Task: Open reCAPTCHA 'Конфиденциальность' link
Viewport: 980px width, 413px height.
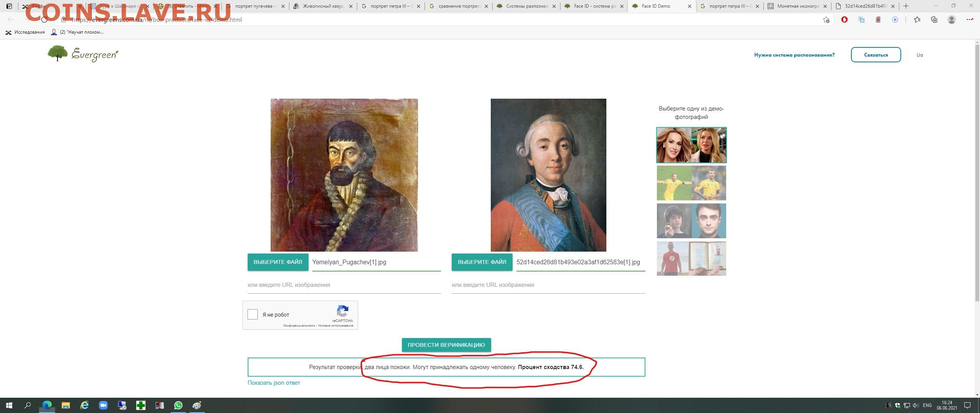Action: click(299, 325)
